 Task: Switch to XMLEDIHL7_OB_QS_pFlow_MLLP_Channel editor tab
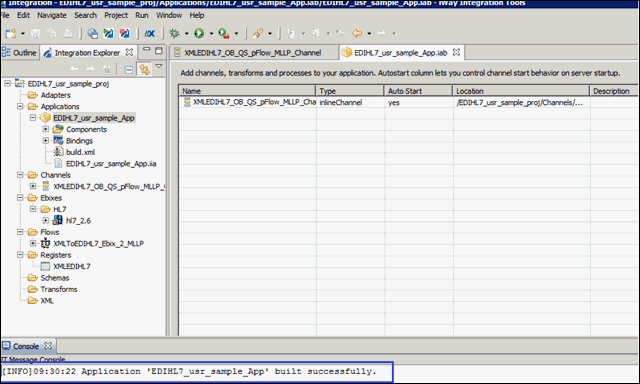coord(252,53)
